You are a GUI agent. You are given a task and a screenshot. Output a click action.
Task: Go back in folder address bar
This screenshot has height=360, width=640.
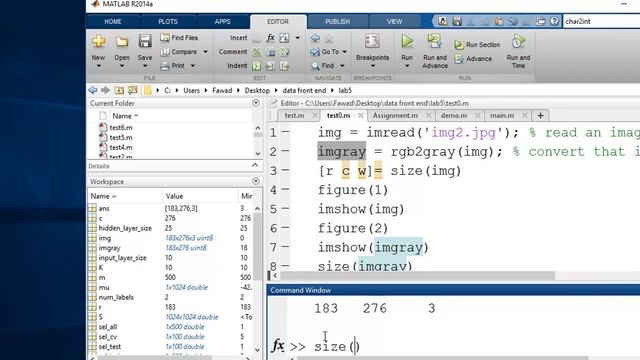coord(93,90)
